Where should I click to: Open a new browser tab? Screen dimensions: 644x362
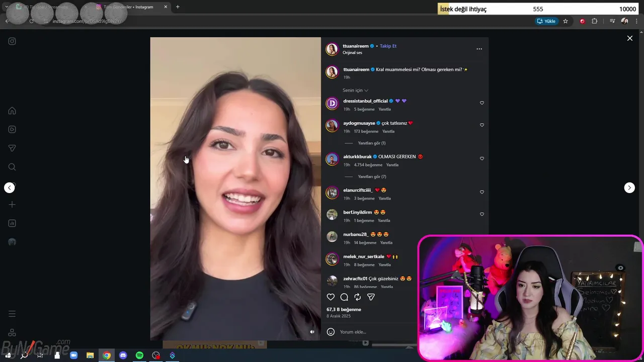pos(178,7)
